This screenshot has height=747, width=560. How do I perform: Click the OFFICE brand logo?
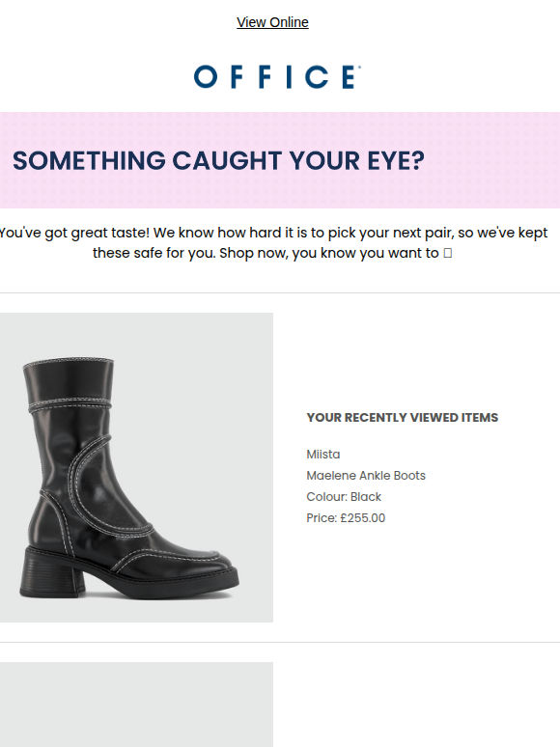tap(276, 77)
